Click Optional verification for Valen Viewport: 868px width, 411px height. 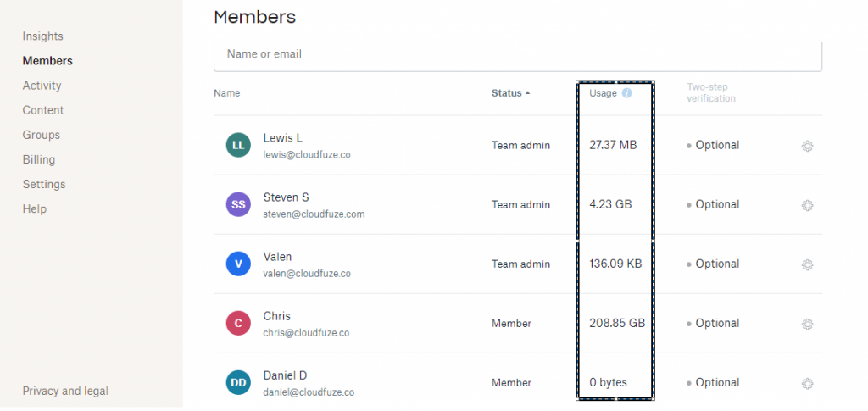713,264
